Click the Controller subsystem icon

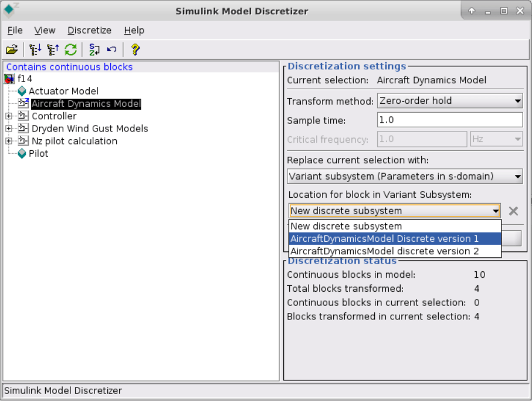(23, 116)
